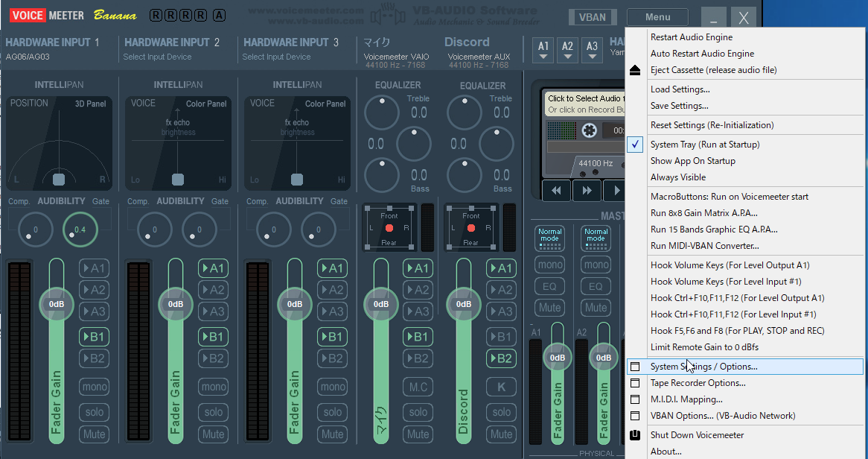Click the Hardware Input 2 Color Panel handle
This screenshot has width=868, height=459.
pyautogui.click(x=178, y=179)
